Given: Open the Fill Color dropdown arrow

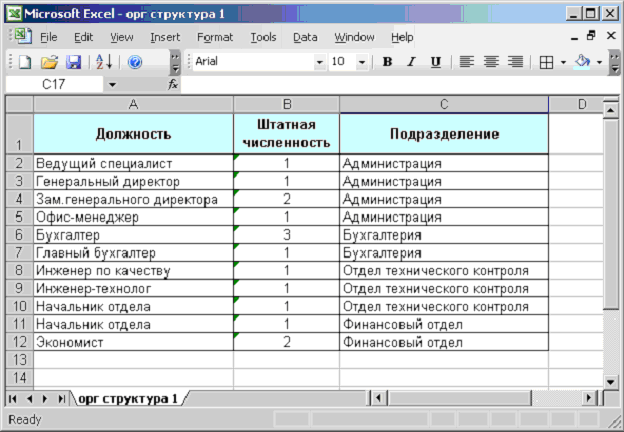Looking at the screenshot, I should (x=599, y=62).
